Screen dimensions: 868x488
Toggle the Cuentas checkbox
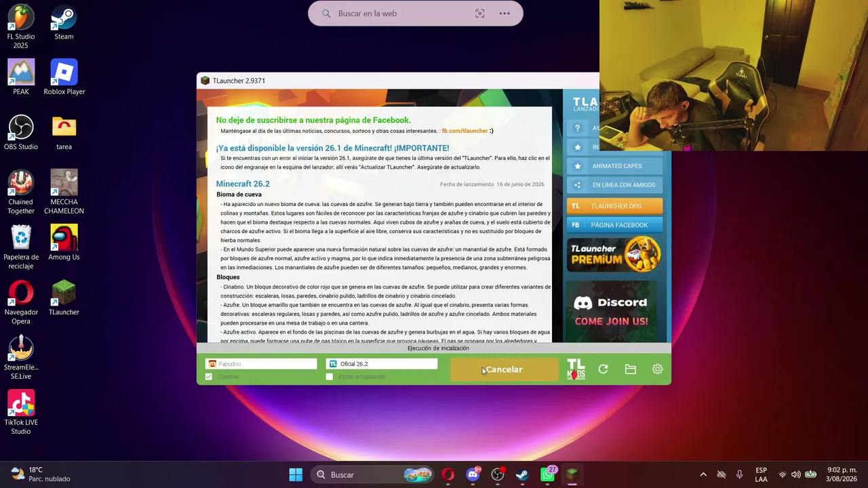pos(209,377)
